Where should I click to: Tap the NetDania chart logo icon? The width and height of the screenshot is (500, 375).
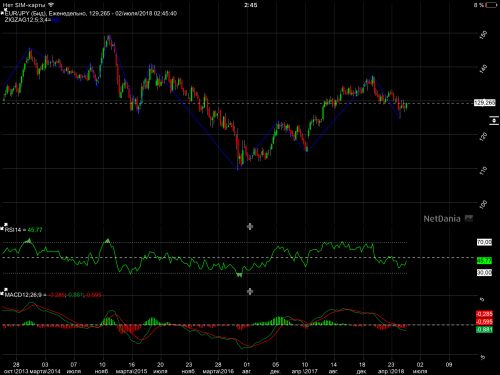(469, 219)
